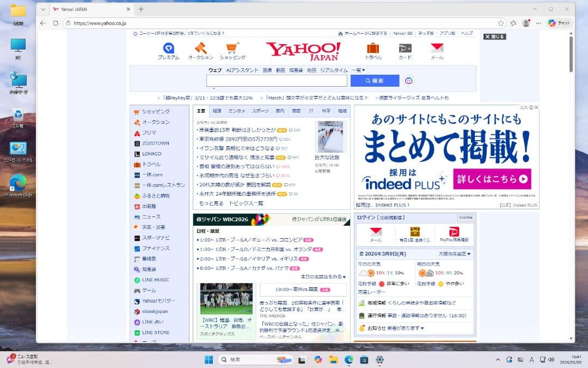Open Microsoft Store from the taskbar
Image resolution: width=588 pixels, height=368 pixels.
pos(364,360)
